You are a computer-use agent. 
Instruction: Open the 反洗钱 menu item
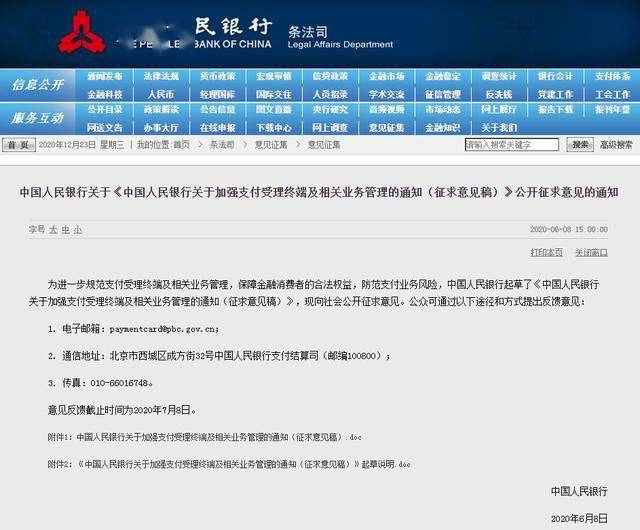tap(499, 94)
